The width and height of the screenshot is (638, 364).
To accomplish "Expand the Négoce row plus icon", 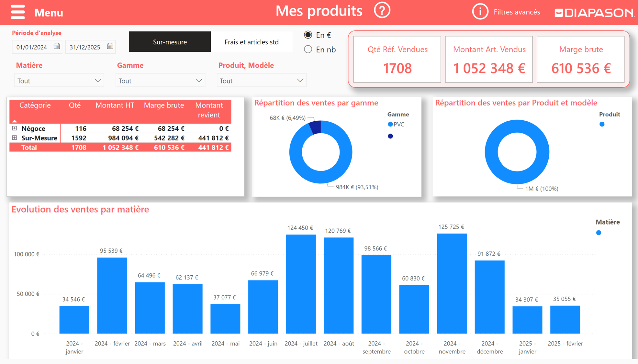I will point(15,128).
